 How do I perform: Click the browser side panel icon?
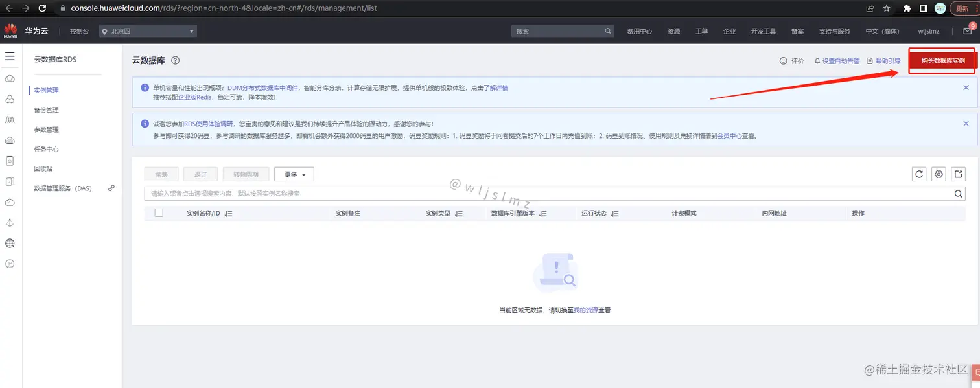[x=924, y=8]
